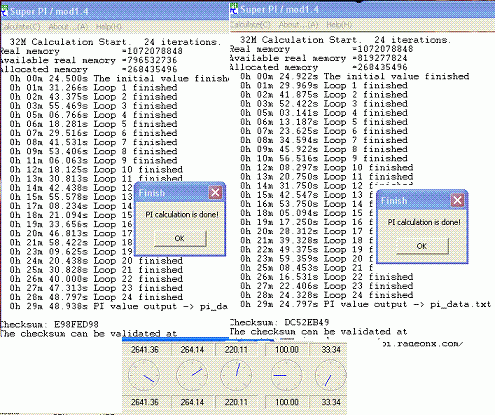The height and width of the screenshot is (415, 495).
Task: Click '0h 26m 16.531s Loop 22 finished'
Action: click(327, 277)
